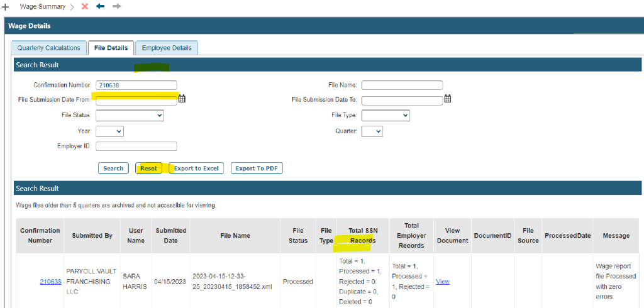Go forward with the gray right arrow
644x308 pixels.
116,6
